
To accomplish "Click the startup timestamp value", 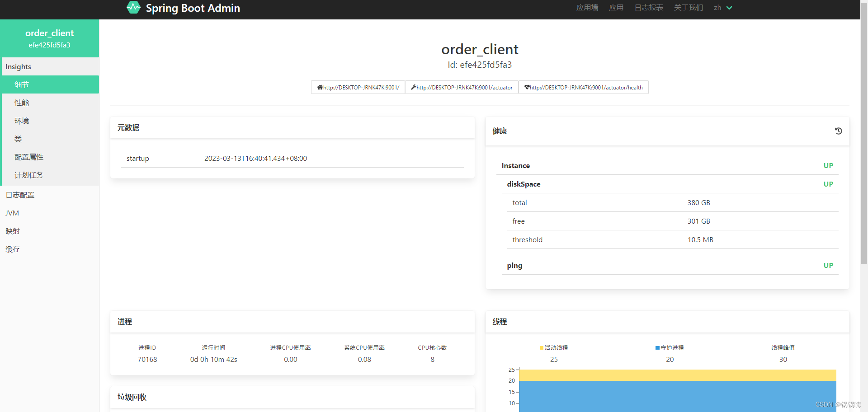I will point(255,158).
